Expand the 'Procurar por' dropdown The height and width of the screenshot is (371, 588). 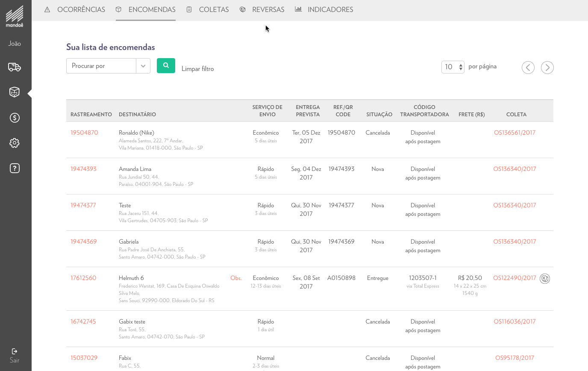click(x=108, y=66)
